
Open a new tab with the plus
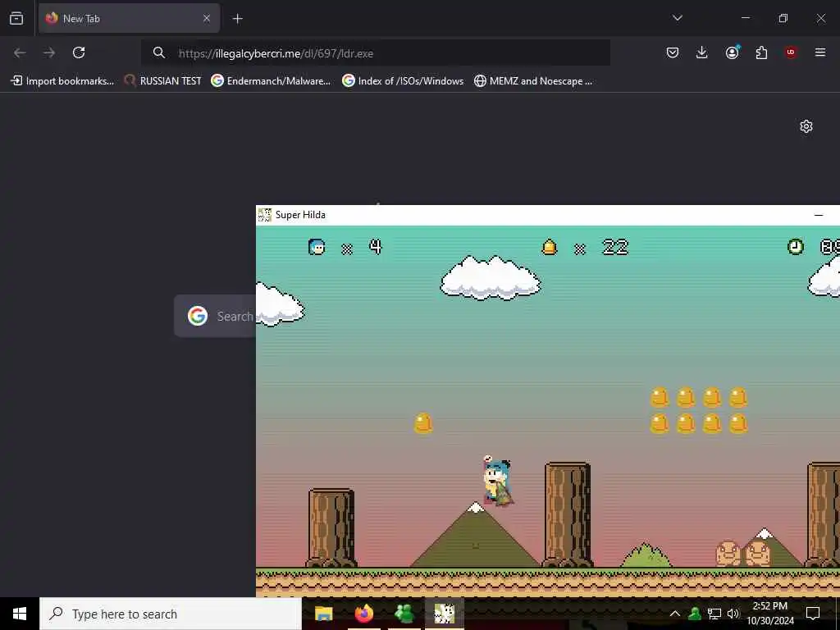pyautogui.click(x=237, y=19)
